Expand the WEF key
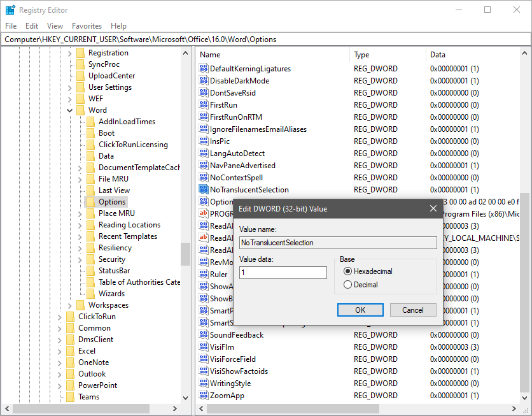532x416 pixels. click(69, 99)
